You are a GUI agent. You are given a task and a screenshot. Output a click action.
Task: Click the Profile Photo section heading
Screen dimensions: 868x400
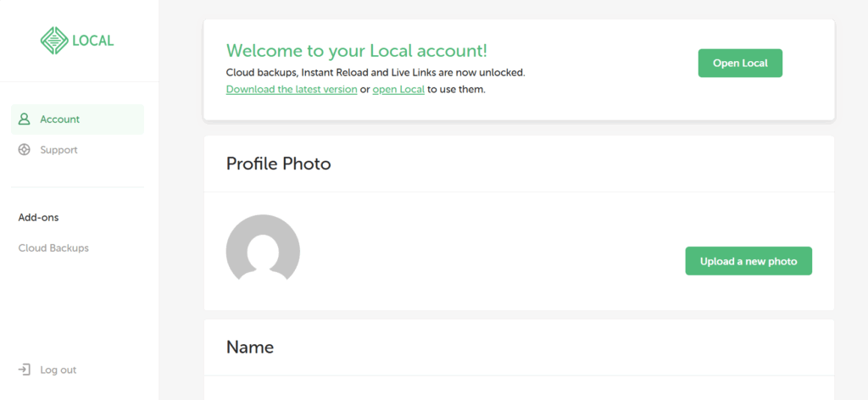tap(278, 164)
